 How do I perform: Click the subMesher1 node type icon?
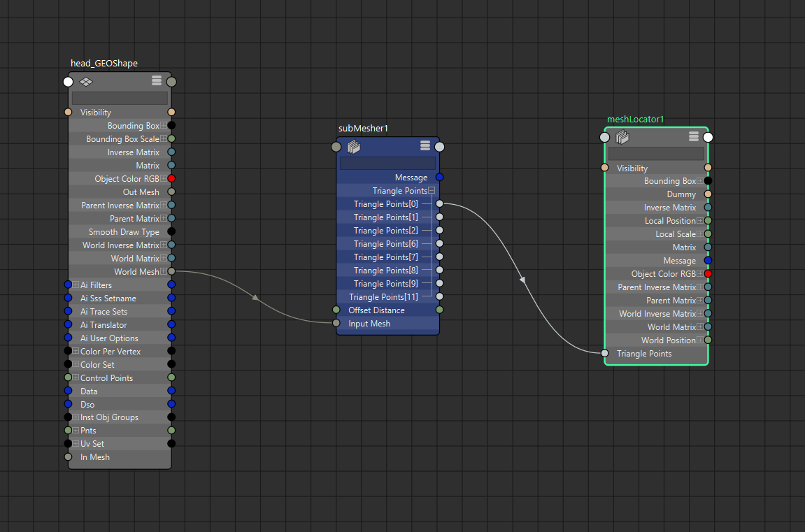(x=354, y=147)
